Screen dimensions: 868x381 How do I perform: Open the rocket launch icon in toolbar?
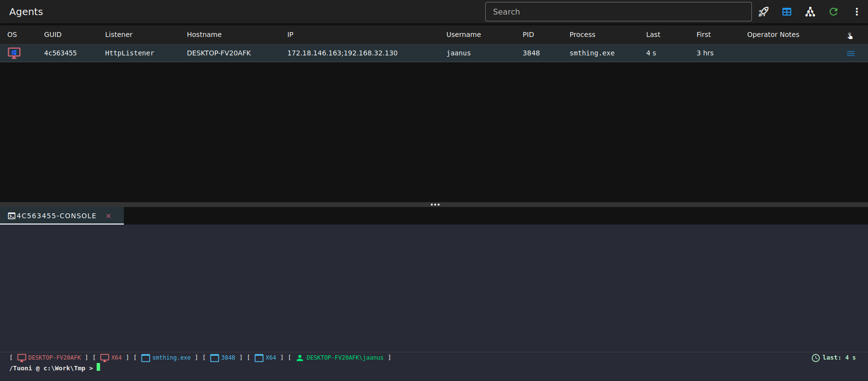point(764,12)
